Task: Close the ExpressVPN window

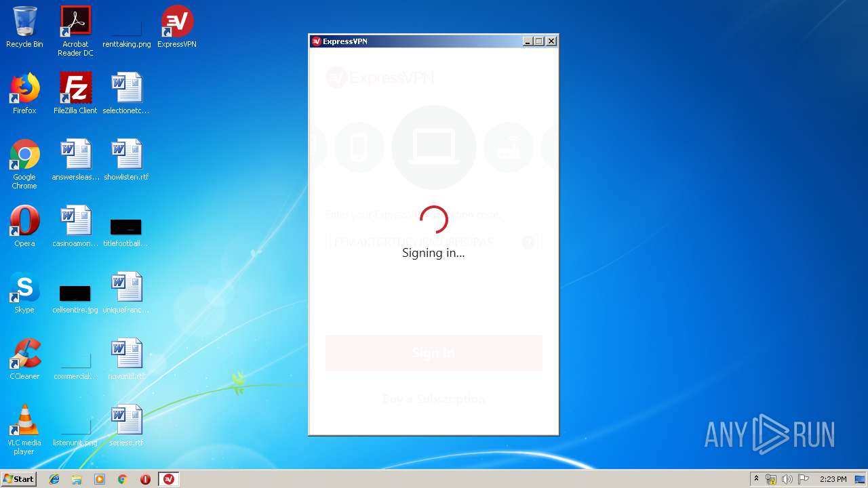Action: (x=551, y=41)
